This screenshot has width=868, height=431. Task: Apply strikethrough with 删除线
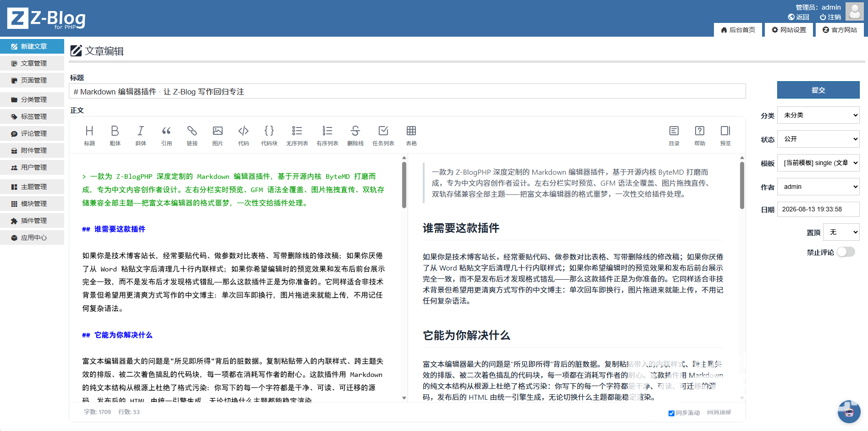355,136
